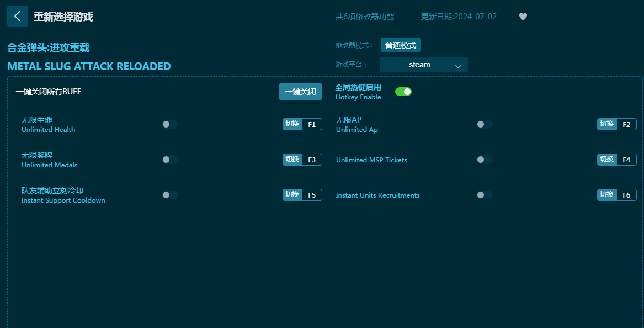Disable the global Hotkey Enable switch

tap(403, 92)
